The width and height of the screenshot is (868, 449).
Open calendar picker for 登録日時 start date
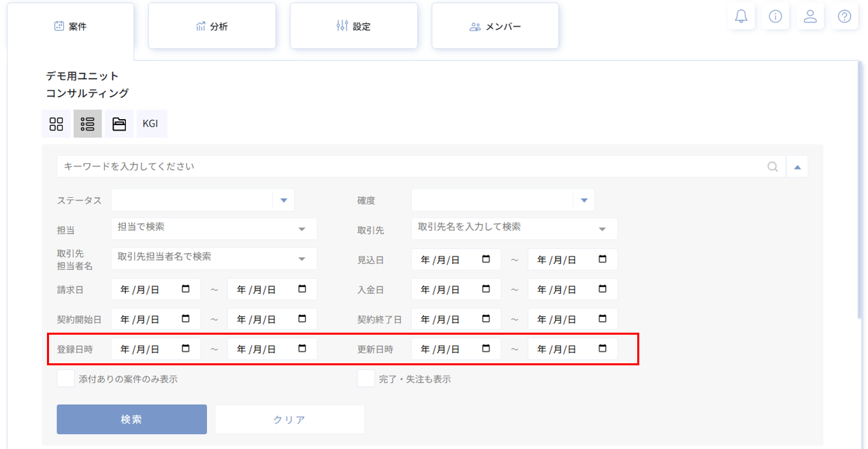pyautogui.click(x=186, y=348)
